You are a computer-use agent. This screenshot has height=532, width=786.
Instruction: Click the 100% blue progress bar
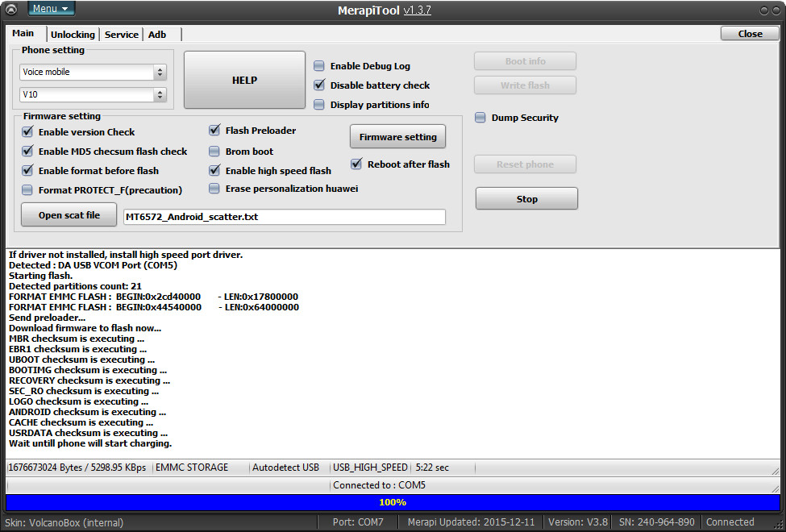click(393, 502)
